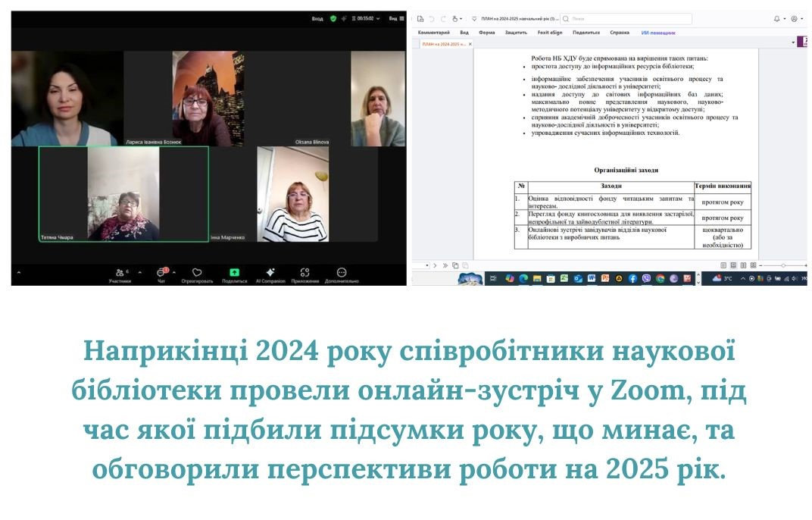Select Тетяна Чмара's highlighted video tile

pos(123,194)
